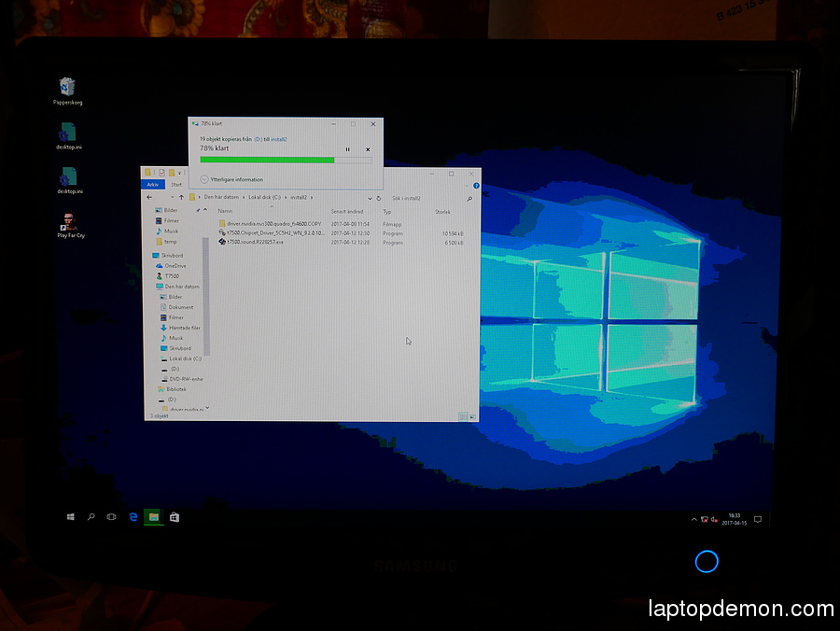The width and height of the screenshot is (840, 631).
Task: Select t7500.sound.R228257.exe file row
Action: pos(341,242)
